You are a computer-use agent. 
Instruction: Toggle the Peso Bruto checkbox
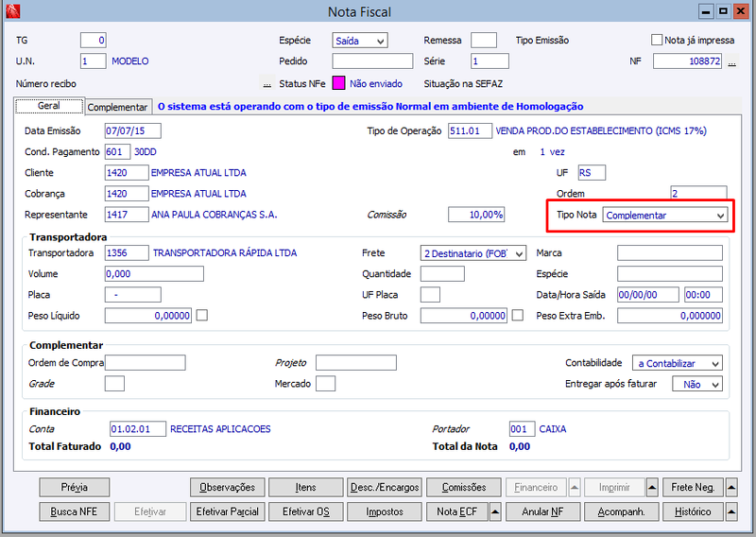(x=517, y=316)
